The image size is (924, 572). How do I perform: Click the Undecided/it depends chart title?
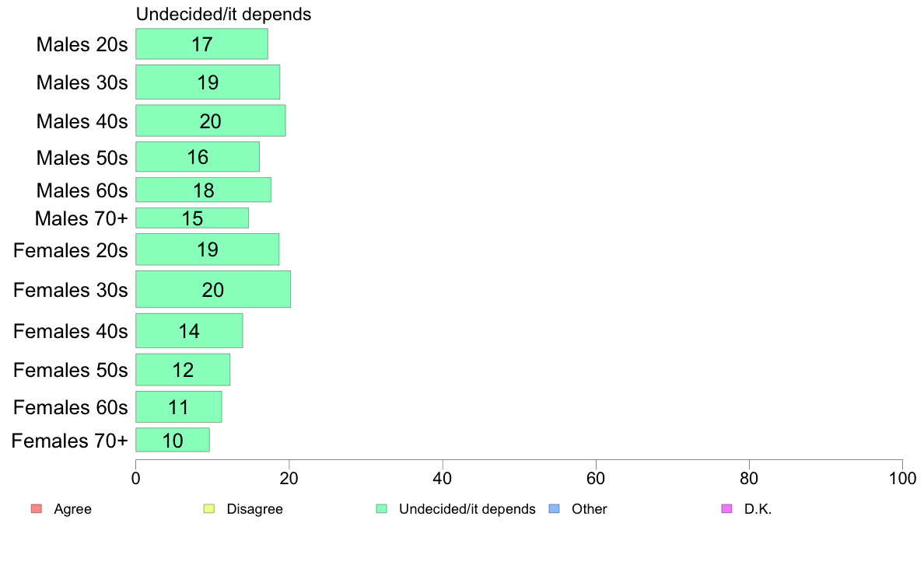click(x=223, y=14)
